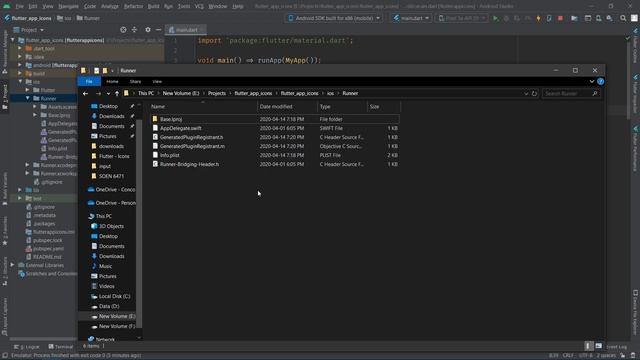Go forward in File Explorer
This screenshot has width=640, height=360.
point(98,93)
